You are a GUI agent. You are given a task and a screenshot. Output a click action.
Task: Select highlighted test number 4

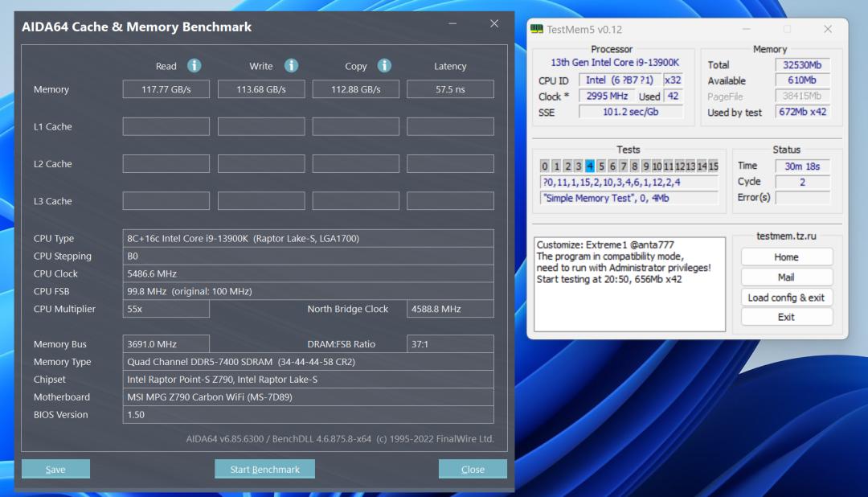[590, 166]
